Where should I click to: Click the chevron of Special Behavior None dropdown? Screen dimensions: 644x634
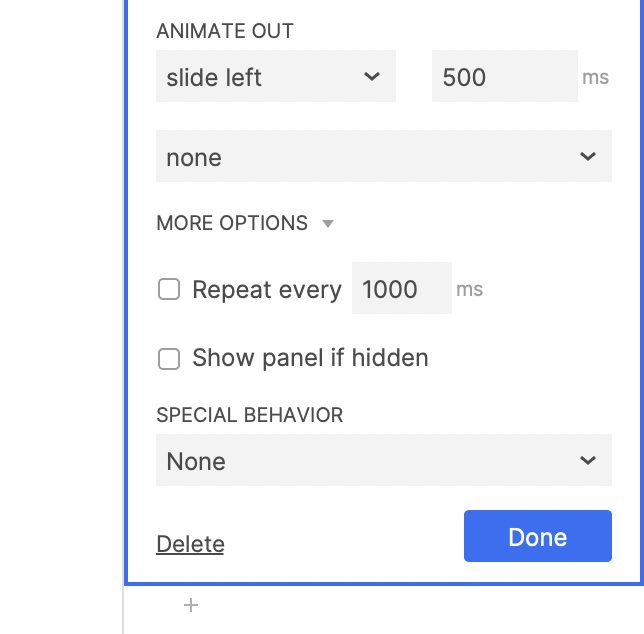click(x=588, y=461)
